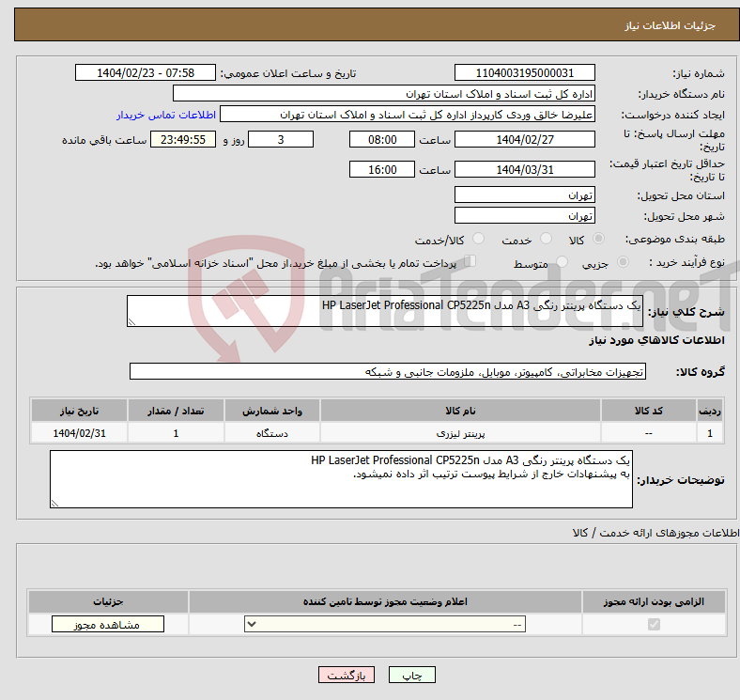Click the اطلاعات کالاهای مورد نیاز heading

pos(656,340)
